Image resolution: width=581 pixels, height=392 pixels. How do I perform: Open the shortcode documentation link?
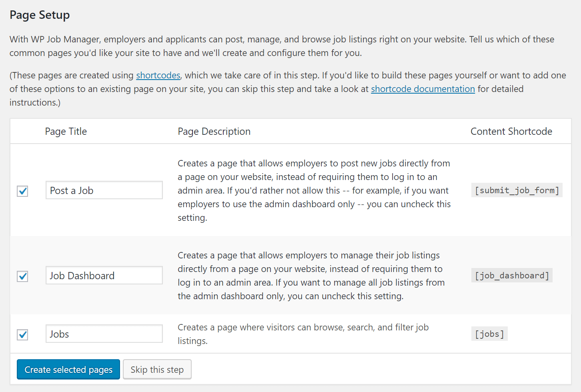pyautogui.click(x=423, y=89)
